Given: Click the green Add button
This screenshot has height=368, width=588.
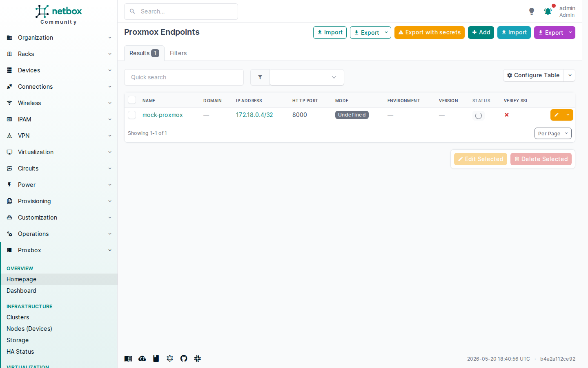Looking at the screenshot, I should pyautogui.click(x=481, y=32).
